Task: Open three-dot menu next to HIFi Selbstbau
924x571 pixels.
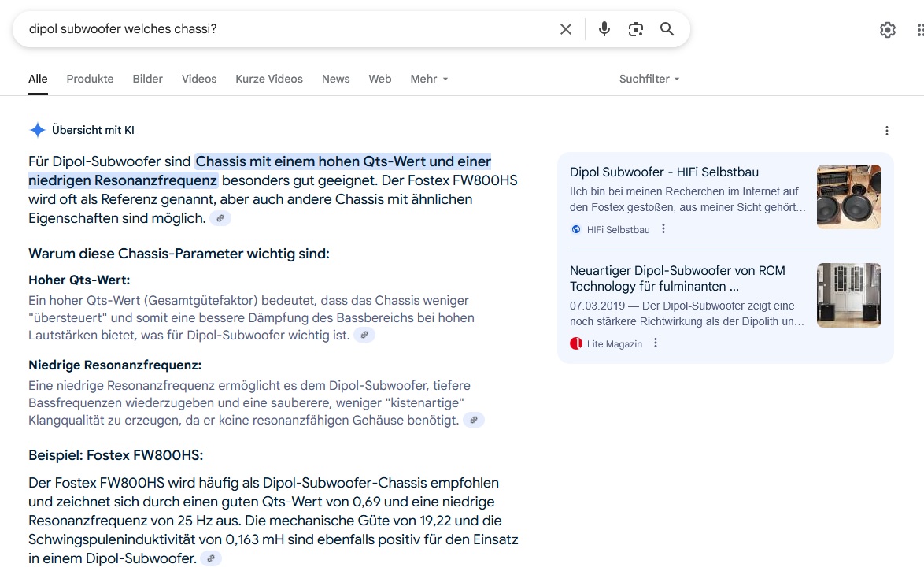Action: pyautogui.click(x=663, y=229)
